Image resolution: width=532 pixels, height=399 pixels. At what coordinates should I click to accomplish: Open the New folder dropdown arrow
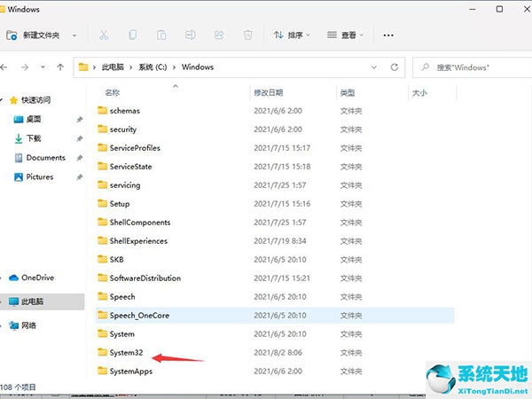click(74, 35)
